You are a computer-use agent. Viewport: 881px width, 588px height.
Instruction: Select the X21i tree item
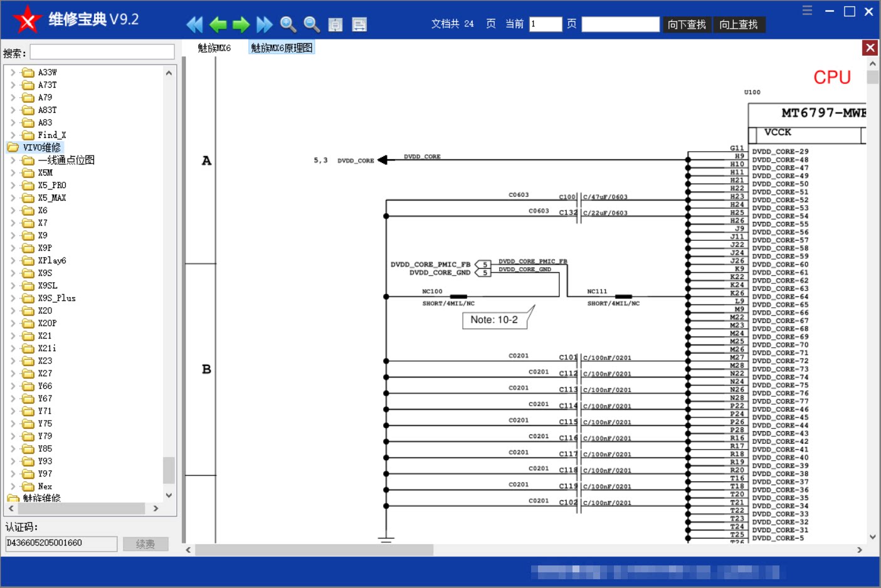[x=47, y=349]
